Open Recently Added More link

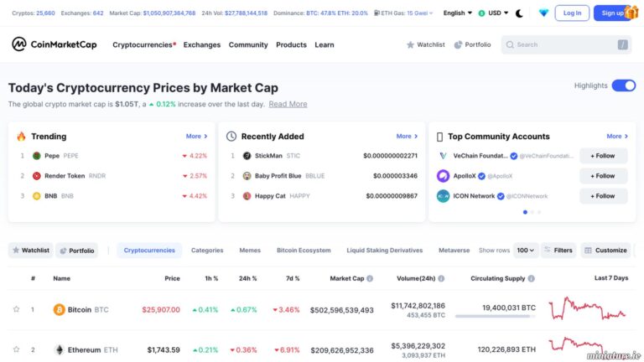click(x=407, y=137)
